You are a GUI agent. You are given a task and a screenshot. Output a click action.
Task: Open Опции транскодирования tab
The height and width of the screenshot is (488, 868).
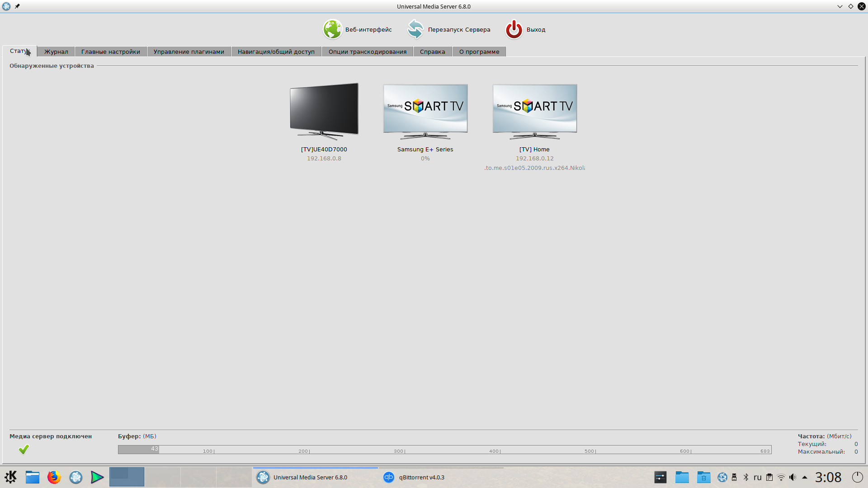[x=367, y=52]
